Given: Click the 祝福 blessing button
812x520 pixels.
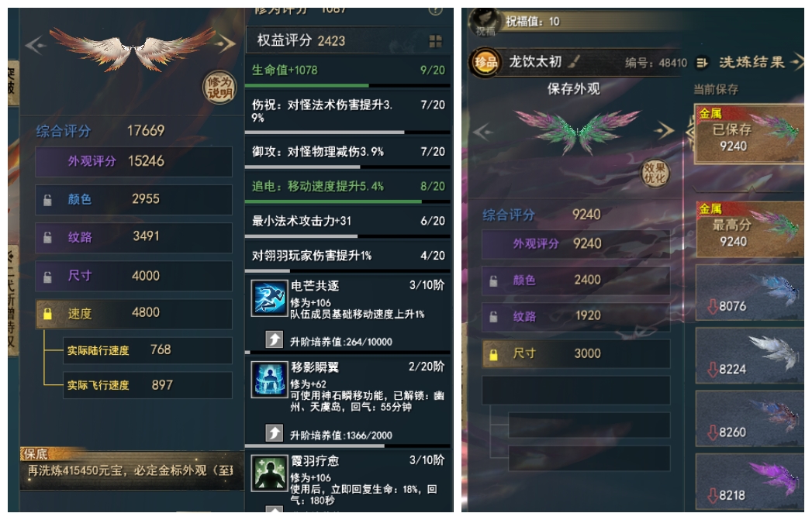Looking at the screenshot, I should coord(484,22).
